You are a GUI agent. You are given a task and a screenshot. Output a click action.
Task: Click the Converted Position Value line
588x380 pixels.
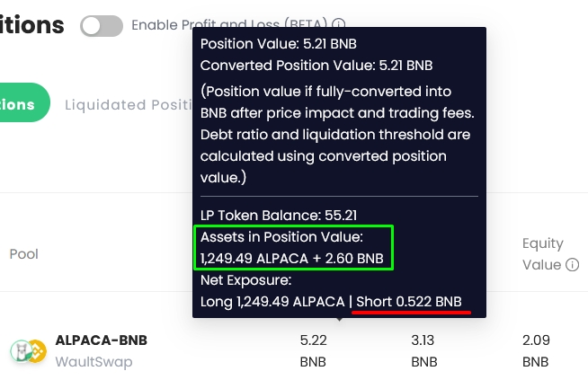[x=316, y=66]
